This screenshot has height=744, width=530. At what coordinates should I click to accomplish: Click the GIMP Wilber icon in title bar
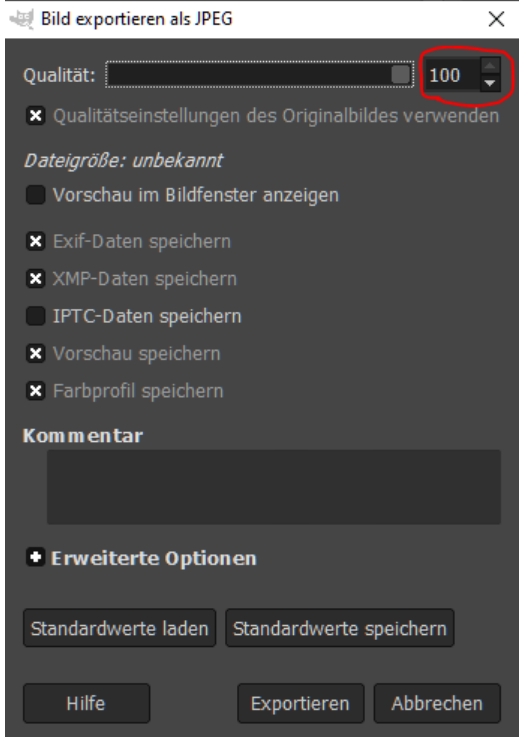[22, 19]
